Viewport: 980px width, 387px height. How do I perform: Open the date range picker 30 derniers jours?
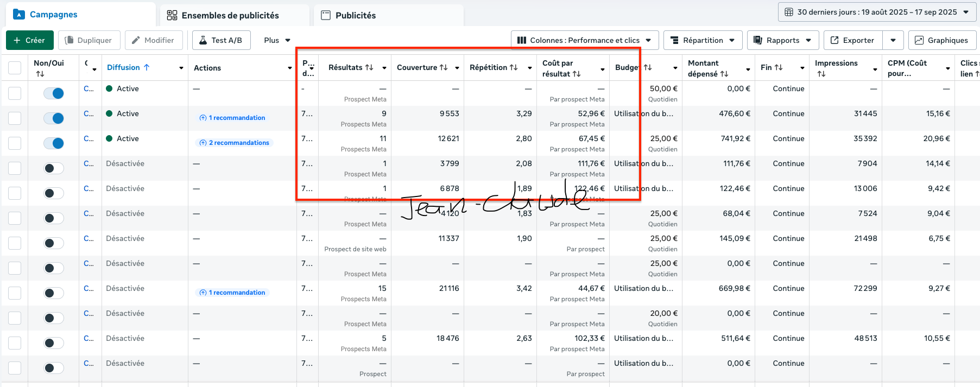click(x=876, y=12)
